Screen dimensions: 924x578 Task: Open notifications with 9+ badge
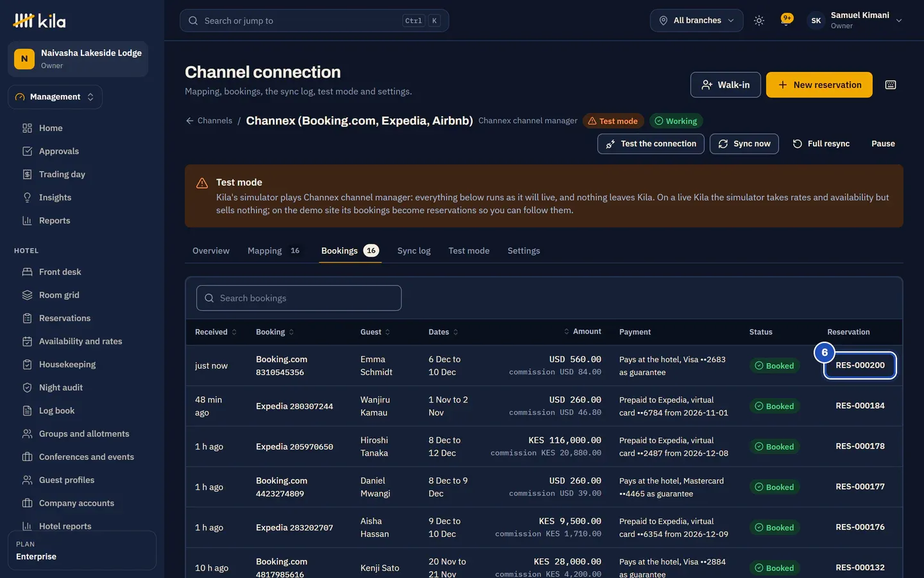[x=786, y=20]
